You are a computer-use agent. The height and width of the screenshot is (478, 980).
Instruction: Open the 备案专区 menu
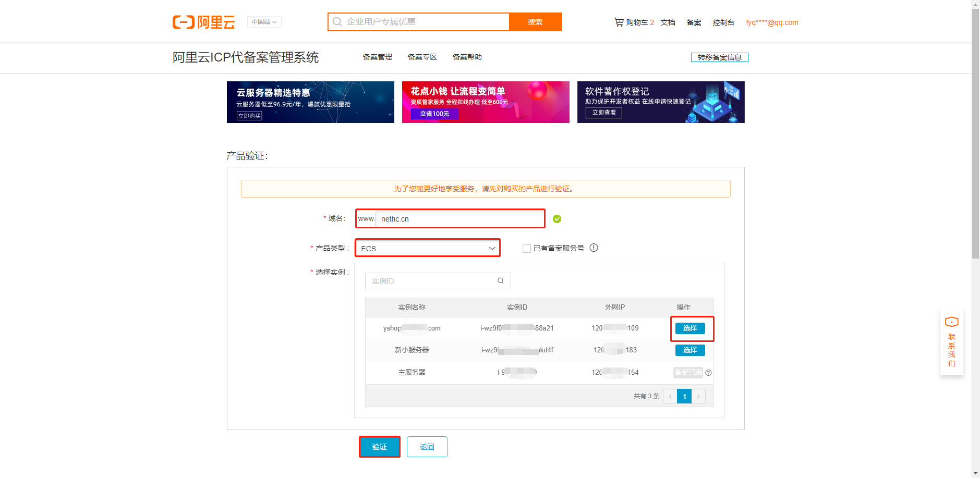(422, 57)
